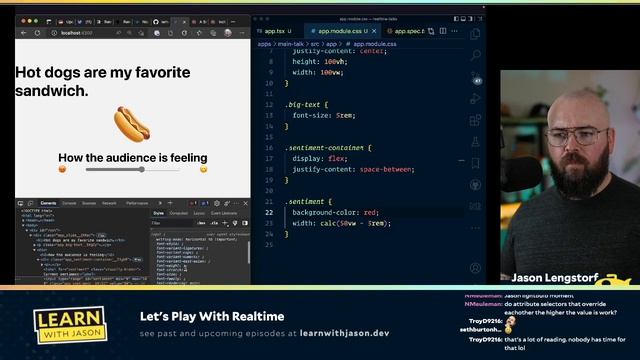Switch to the DevTools Performance tab

point(137,203)
